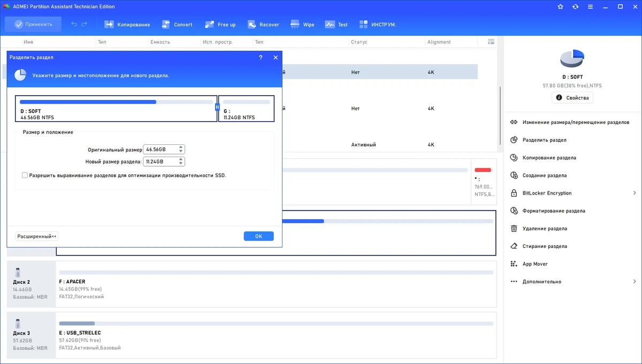Viewport: 642px width, 364px height.
Task: Open the Recover toolbar tool
Action: [x=263, y=25]
